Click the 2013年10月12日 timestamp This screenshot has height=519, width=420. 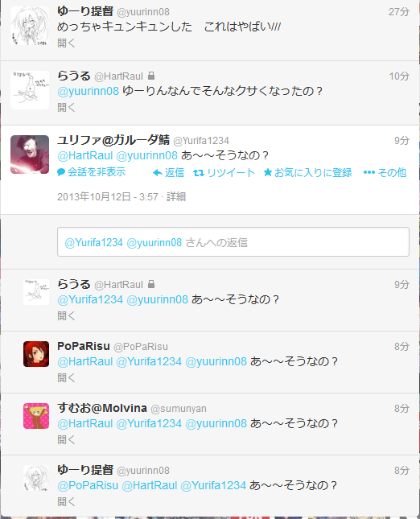click(x=108, y=197)
